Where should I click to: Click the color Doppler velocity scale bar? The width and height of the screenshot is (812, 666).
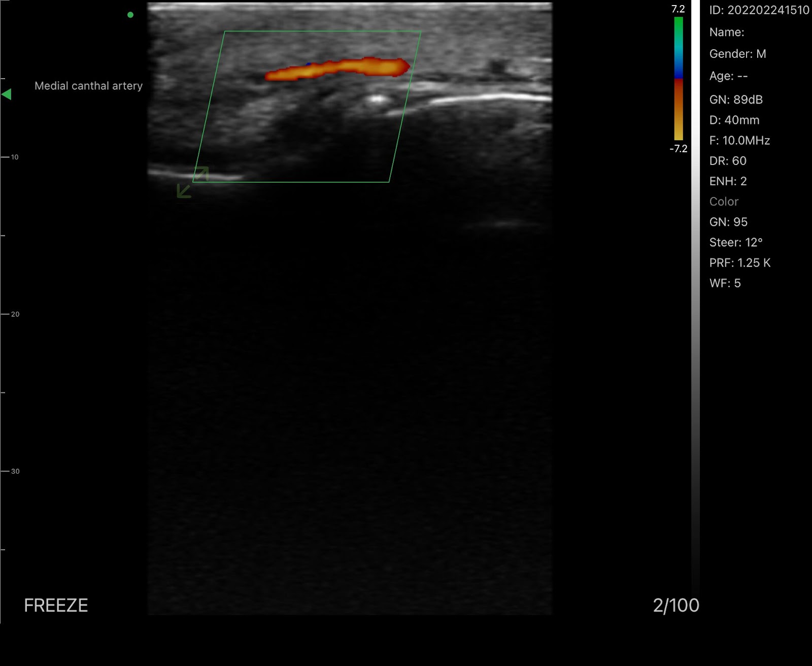(x=679, y=79)
